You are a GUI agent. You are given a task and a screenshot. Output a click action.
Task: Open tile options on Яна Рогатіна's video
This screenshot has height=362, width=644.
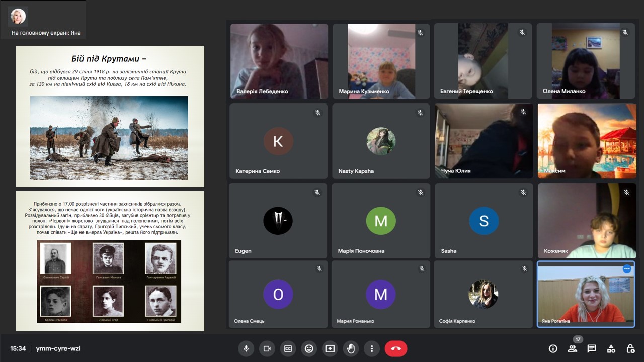(x=627, y=269)
